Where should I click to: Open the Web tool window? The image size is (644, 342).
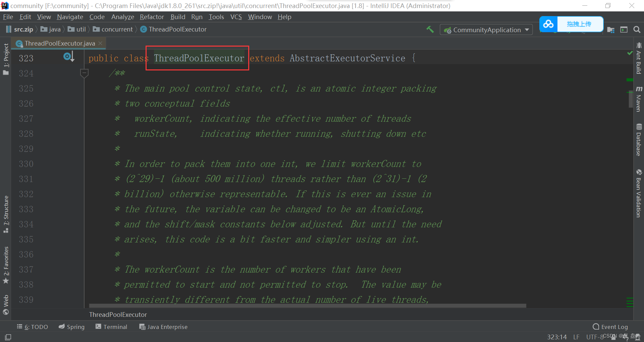[6, 304]
